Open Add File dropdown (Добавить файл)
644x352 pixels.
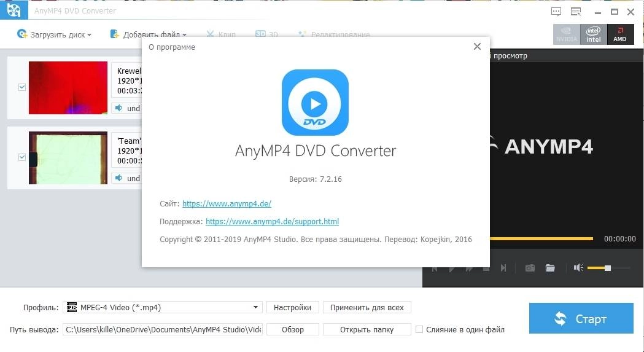pyautogui.click(x=149, y=34)
